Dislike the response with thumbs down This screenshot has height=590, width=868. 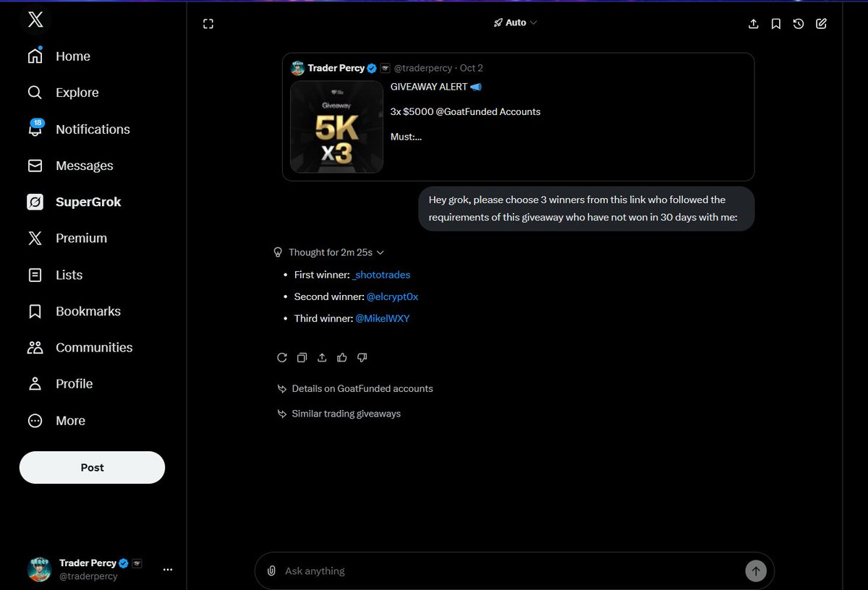click(x=362, y=357)
